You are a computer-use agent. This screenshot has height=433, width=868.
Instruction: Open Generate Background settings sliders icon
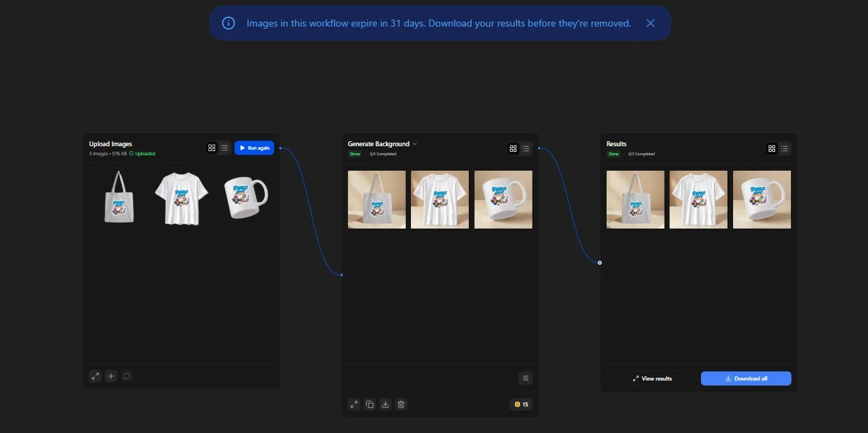click(x=526, y=378)
